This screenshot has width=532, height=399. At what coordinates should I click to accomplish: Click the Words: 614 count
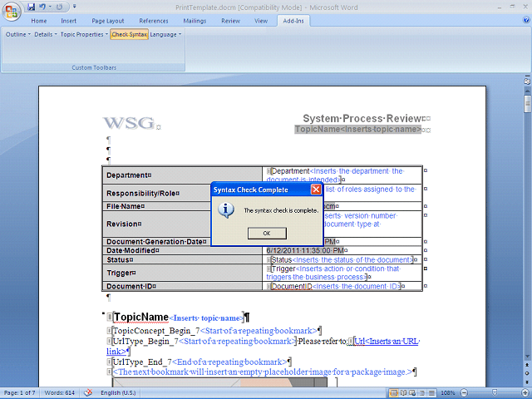[x=59, y=393]
